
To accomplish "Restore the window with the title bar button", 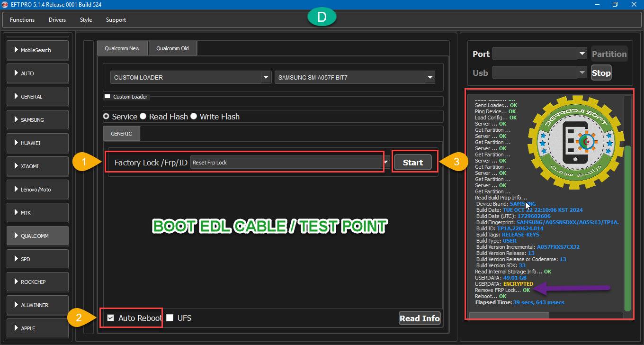I will pyautogui.click(x=615, y=5).
